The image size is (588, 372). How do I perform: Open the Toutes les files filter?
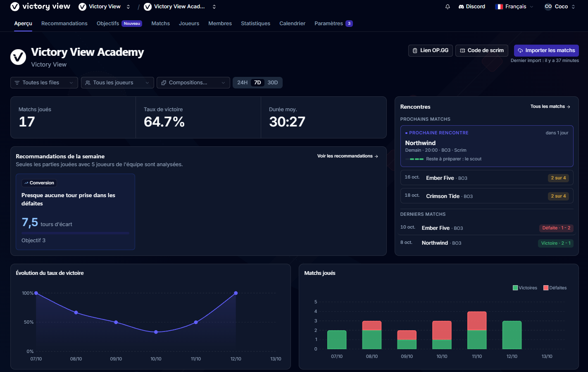[44, 83]
